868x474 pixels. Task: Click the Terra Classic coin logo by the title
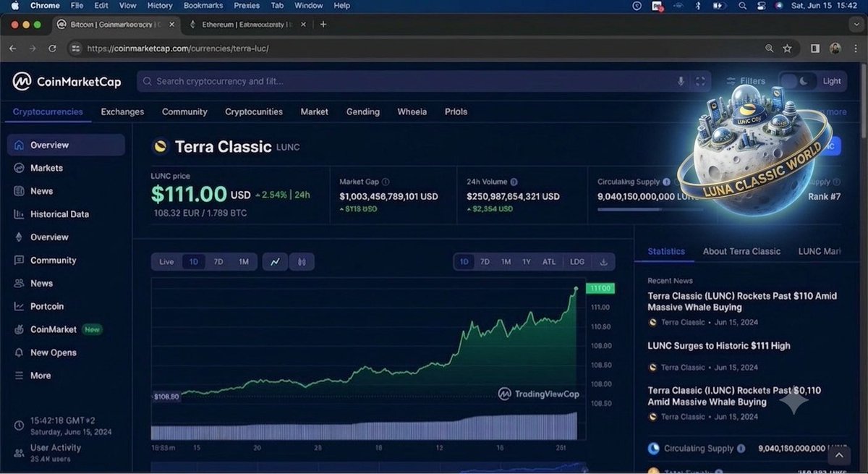pyautogui.click(x=160, y=147)
